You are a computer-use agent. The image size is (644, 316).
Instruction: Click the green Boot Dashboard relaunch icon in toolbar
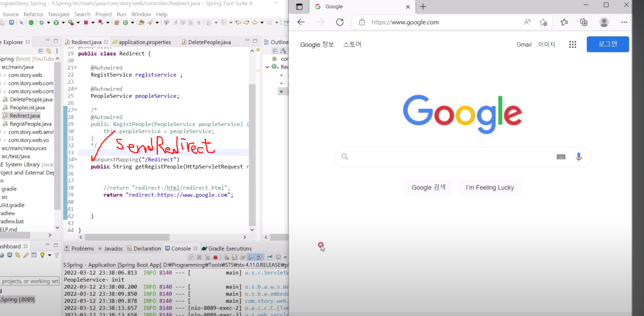31,22
